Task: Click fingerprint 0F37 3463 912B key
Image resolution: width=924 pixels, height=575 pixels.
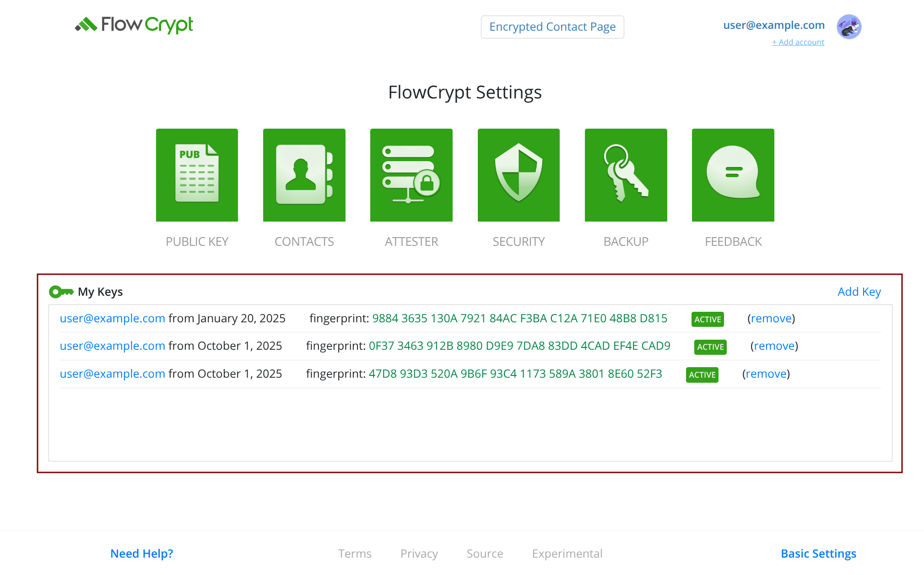Action: (x=519, y=346)
